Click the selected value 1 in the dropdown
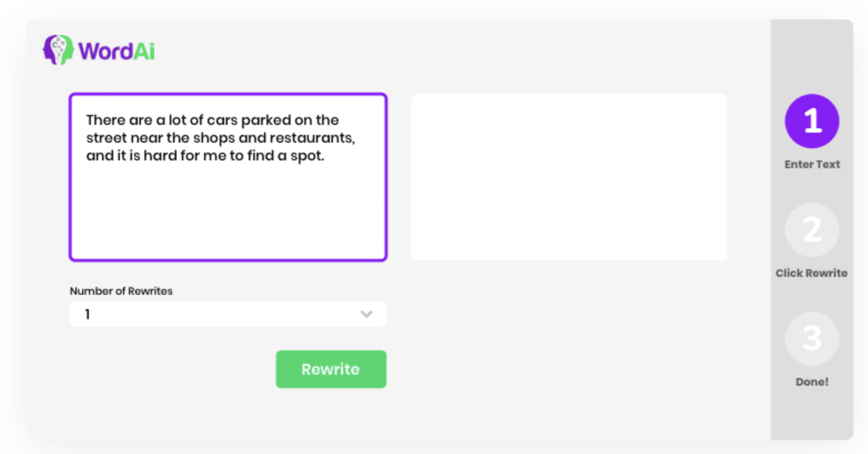This screenshot has width=868, height=454. 87,314
